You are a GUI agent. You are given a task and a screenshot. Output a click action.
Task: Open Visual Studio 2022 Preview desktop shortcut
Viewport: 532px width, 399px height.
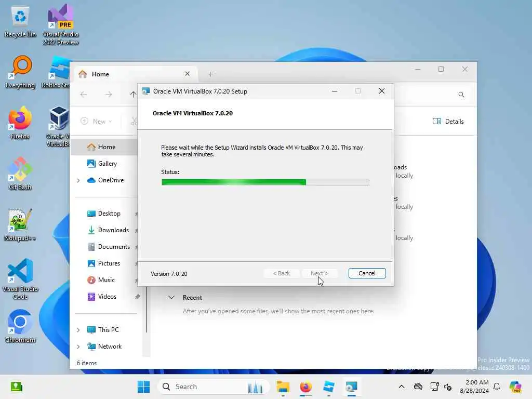[x=60, y=24]
